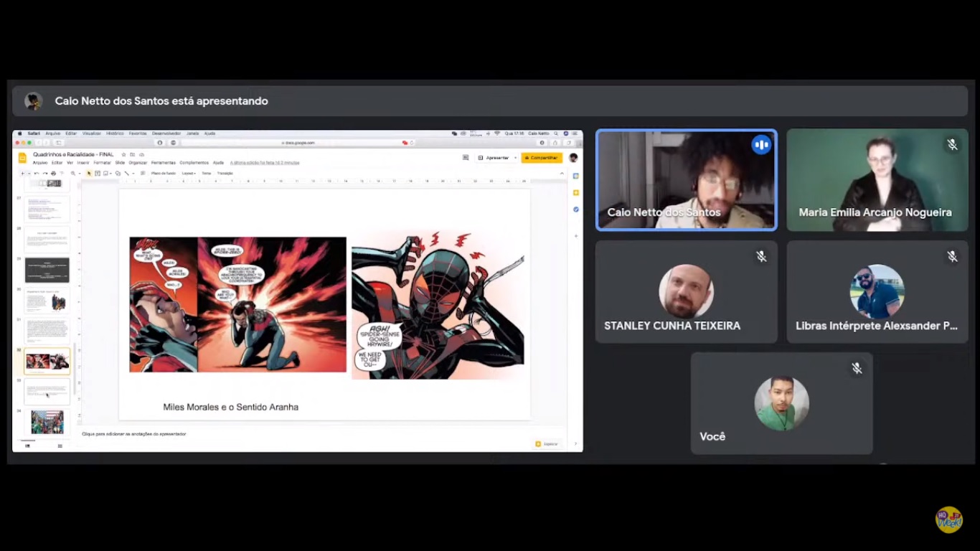This screenshot has width=980, height=551.
Task: Click the Explorar button
Action: coord(547,443)
